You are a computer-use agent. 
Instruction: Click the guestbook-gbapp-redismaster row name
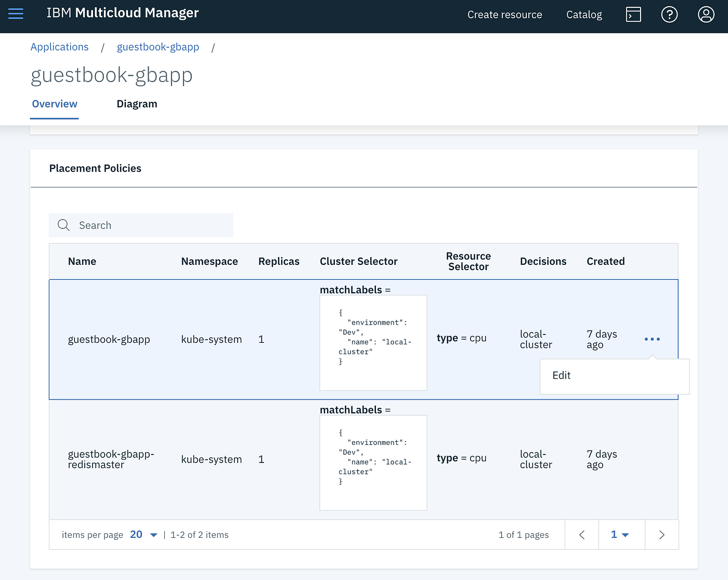pyautogui.click(x=111, y=459)
